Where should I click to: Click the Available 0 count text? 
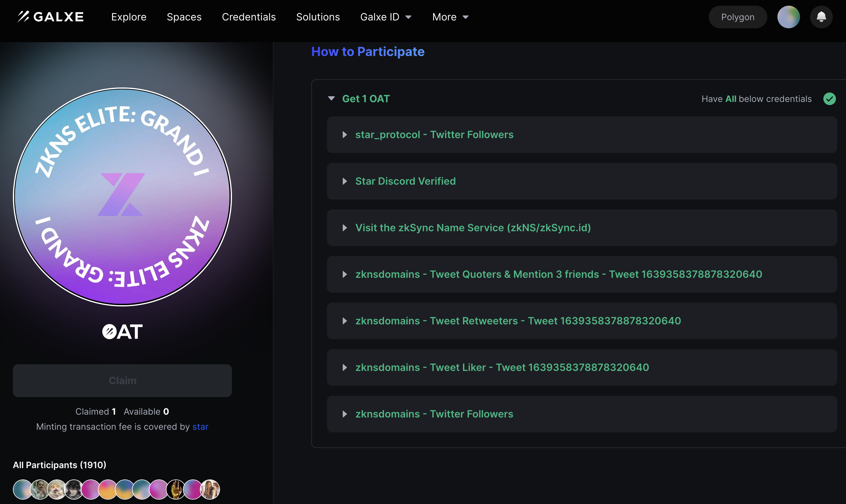click(x=146, y=411)
